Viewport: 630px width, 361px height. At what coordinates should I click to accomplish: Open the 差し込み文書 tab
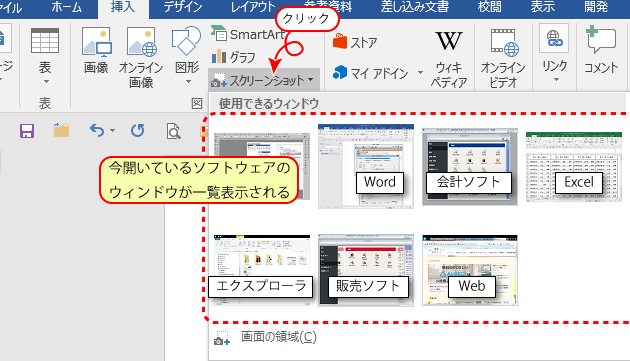point(415,8)
